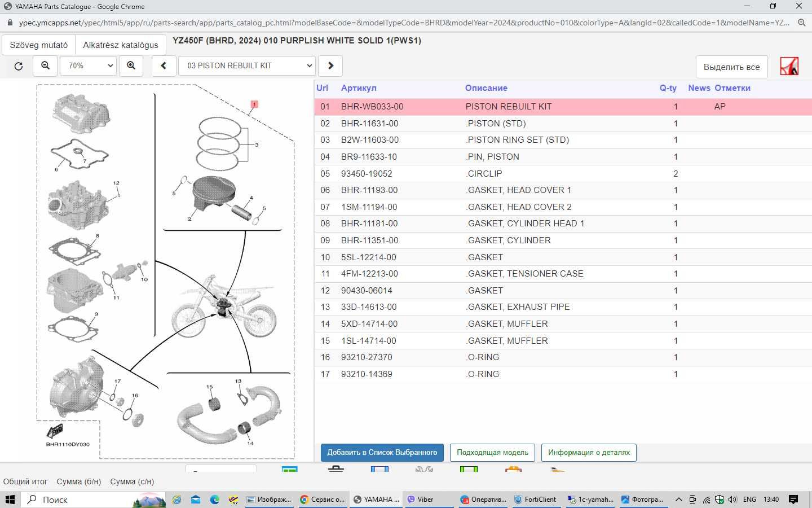The height and width of the screenshot is (508, 812).
Task: Select part number BHR-11631-00
Action: click(x=369, y=124)
